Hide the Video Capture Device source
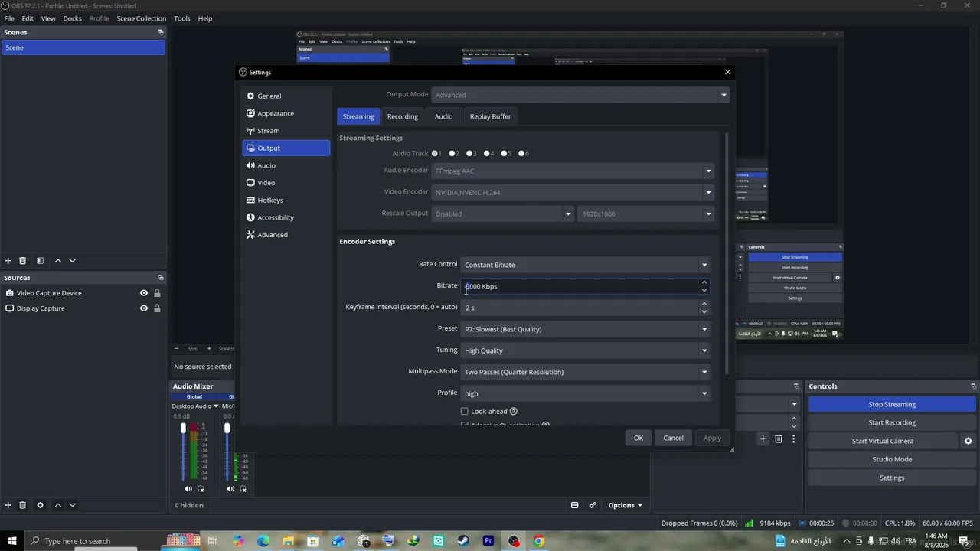Screen dimensions: 980x551 [x=144, y=293]
